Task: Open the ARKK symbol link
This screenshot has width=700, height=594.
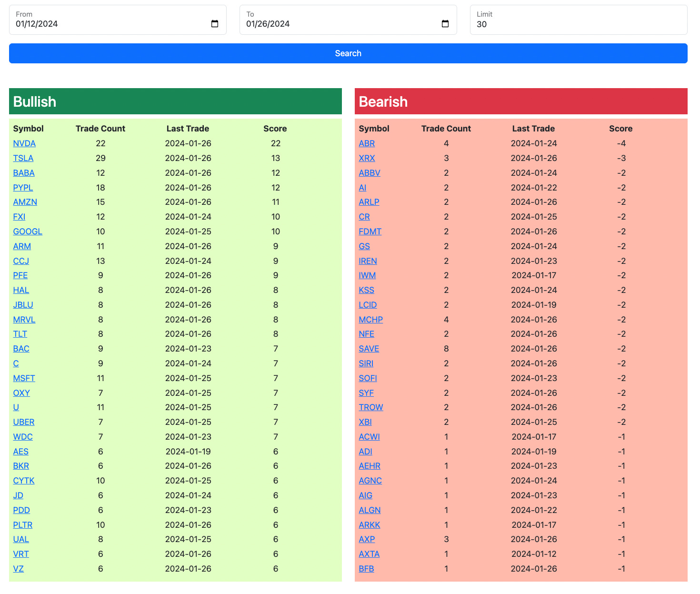Action: pyautogui.click(x=370, y=525)
